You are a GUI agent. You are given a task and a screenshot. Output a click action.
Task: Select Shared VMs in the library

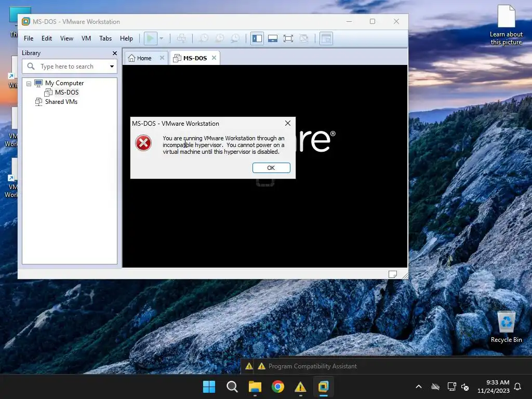pyautogui.click(x=61, y=102)
